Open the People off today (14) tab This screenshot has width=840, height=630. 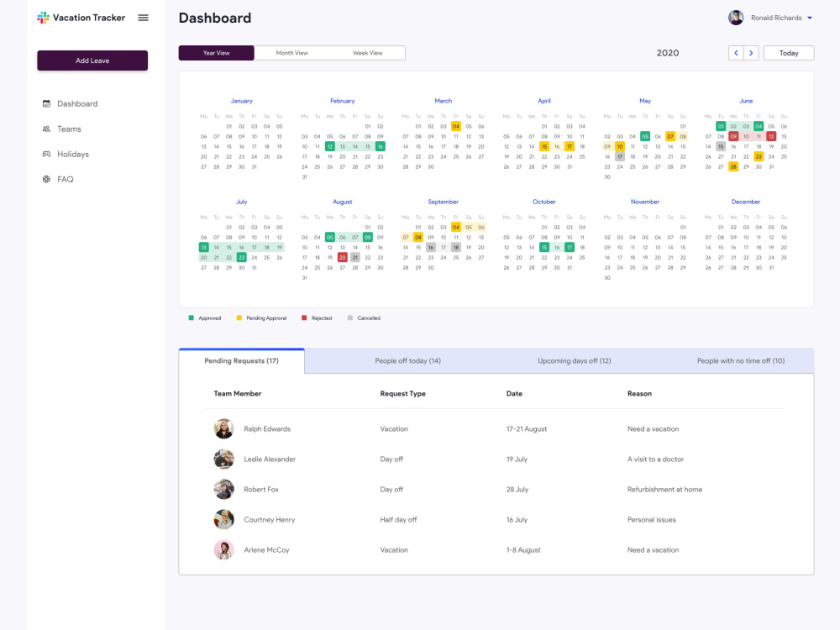pos(407,361)
